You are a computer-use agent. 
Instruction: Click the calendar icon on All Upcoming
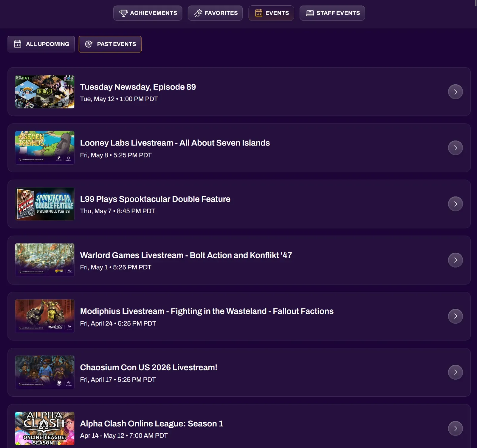pos(18,44)
